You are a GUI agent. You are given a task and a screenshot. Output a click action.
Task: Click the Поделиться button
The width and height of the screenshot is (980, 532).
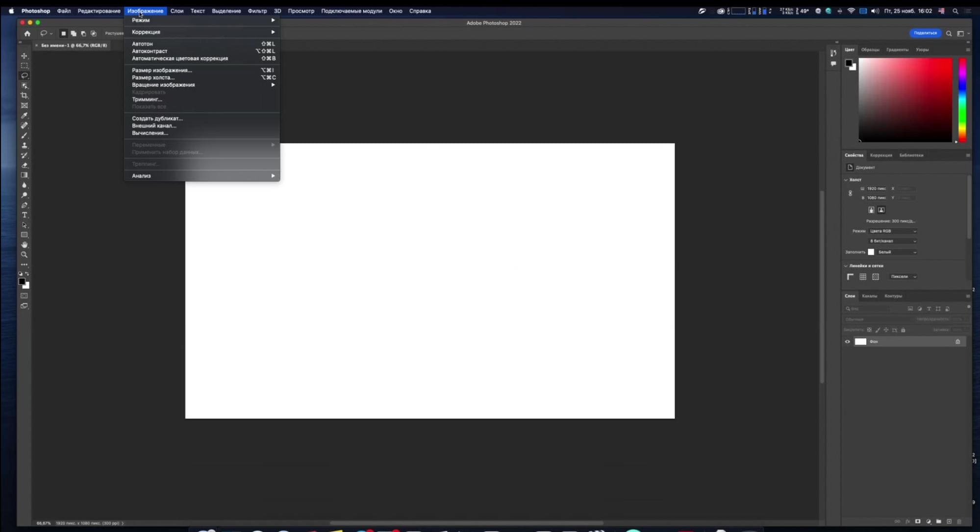(925, 33)
